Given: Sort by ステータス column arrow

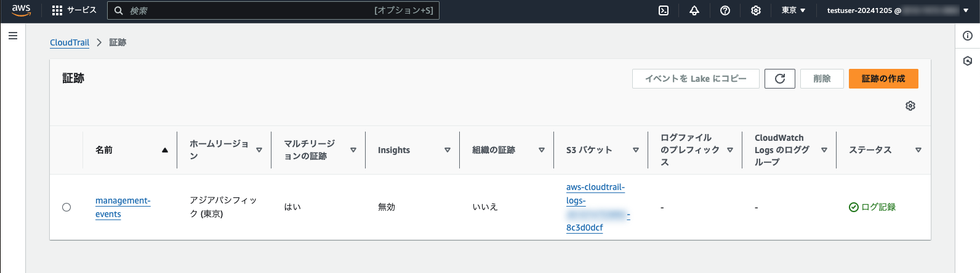Looking at the screenshot, I should [918, 150].
